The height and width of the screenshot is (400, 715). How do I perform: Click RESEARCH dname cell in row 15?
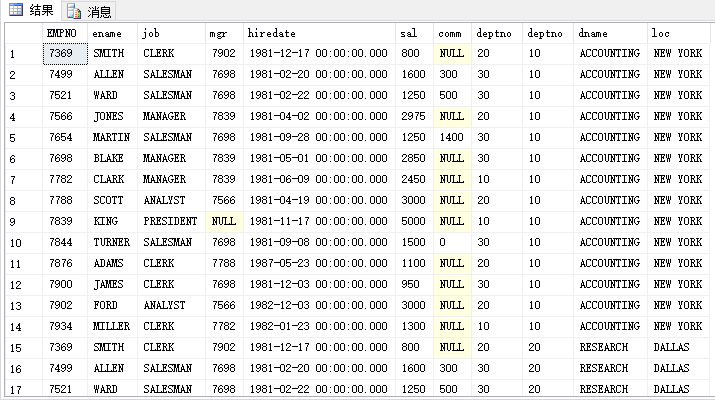(x=610, y=348)
